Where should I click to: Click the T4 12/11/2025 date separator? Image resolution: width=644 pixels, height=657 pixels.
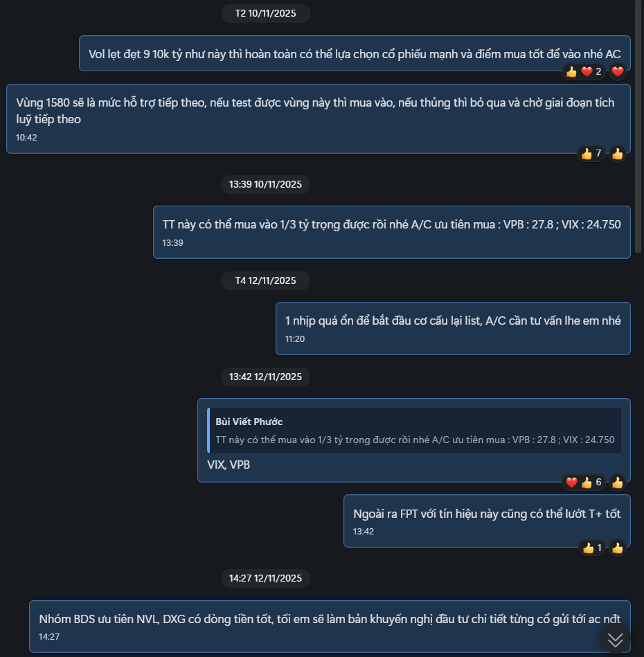265,280
